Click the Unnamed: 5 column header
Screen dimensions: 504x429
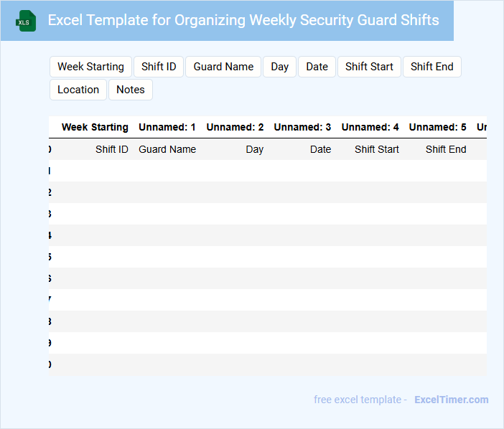tap(437, 127)
